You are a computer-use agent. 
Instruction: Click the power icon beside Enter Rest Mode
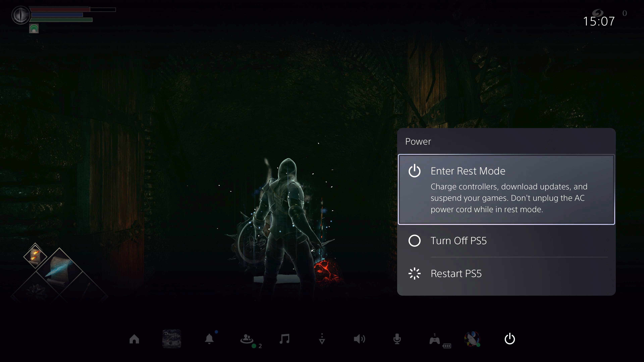(x=415, y=171)
